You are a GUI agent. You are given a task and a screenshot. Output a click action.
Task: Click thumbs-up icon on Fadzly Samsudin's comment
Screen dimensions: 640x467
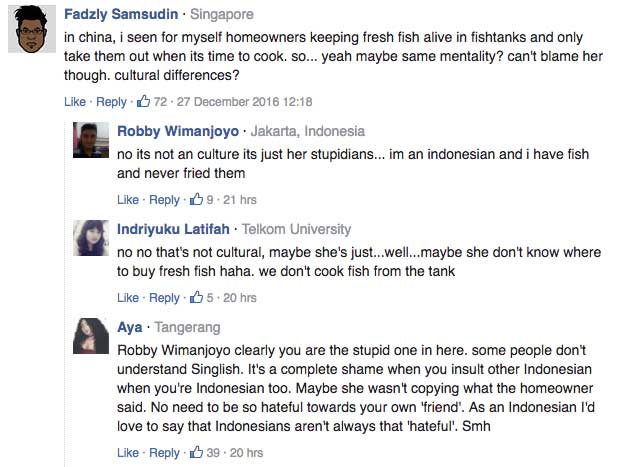(143, 101)
